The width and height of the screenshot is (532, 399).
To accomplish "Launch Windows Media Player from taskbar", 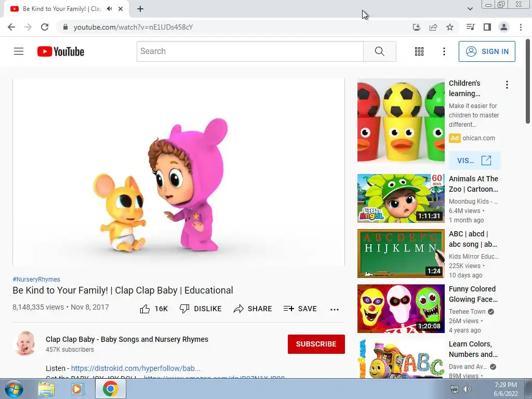I will [x=78, y=389].
